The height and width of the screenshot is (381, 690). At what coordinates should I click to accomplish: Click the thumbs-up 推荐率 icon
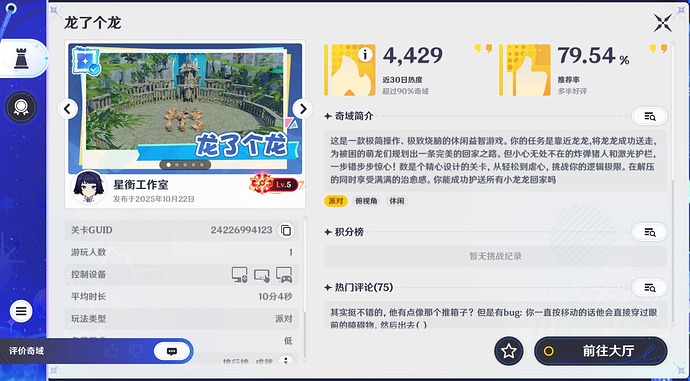pos(525,70)
